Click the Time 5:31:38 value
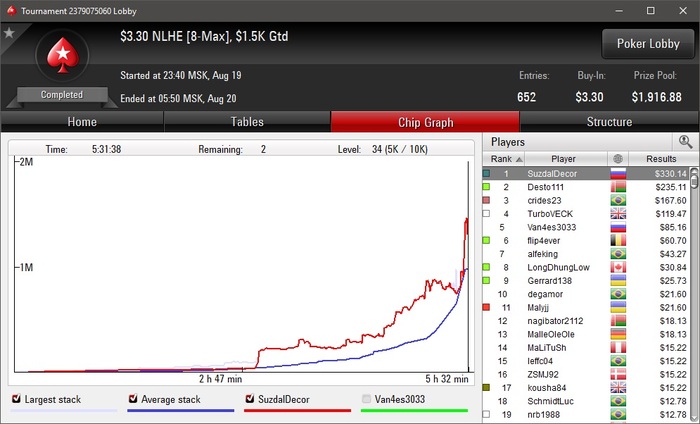This screenshot has height=424, width=700. point(106,149)
